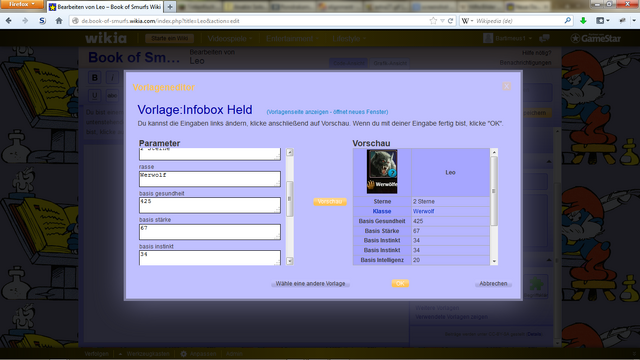This screenshot has height=360, width=640.
Task: Click the Parameter list scroll down arrow
Action: pyautogui.click(x=290, y=261)
